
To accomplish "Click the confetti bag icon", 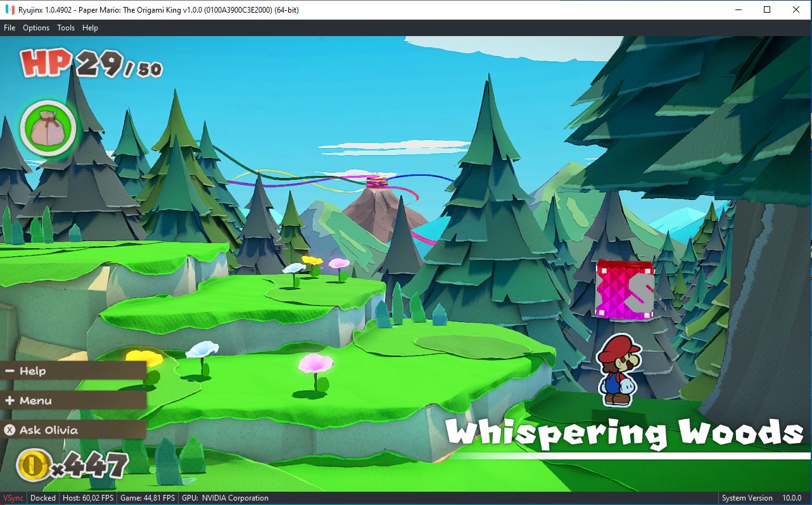I will pos(48,129).
